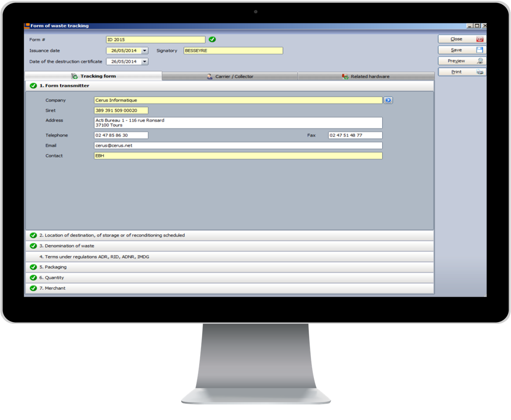Maximize the Form of waste tracking window
Screen dimensions: 511x420
click(477, 26)
